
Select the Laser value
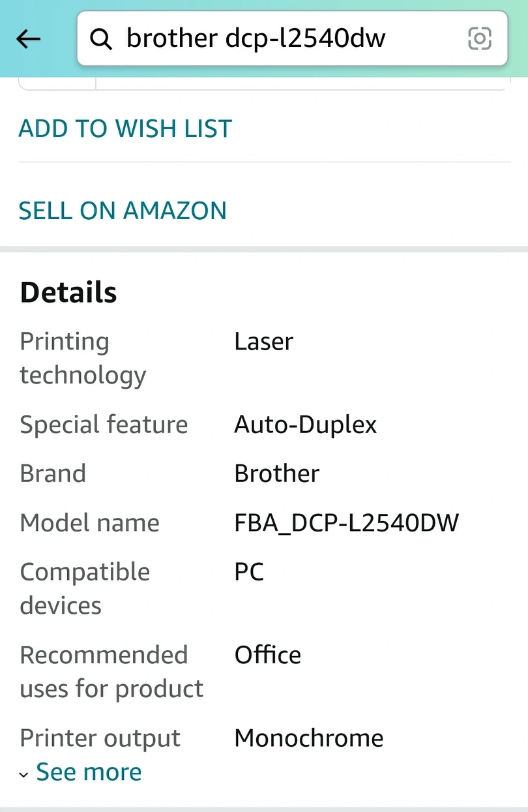pos(264,341)
